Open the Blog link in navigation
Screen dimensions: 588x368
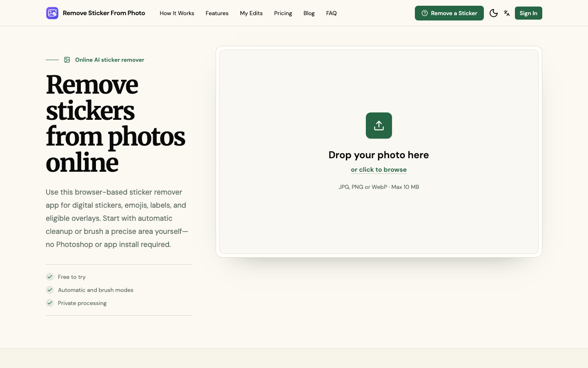click(309, 13)
